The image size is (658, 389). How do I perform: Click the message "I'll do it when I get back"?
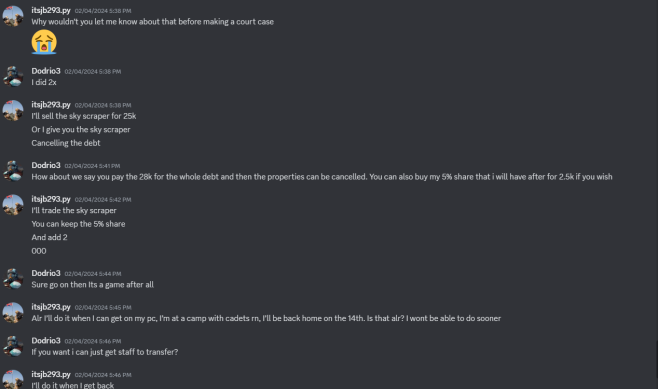(73, 385)
